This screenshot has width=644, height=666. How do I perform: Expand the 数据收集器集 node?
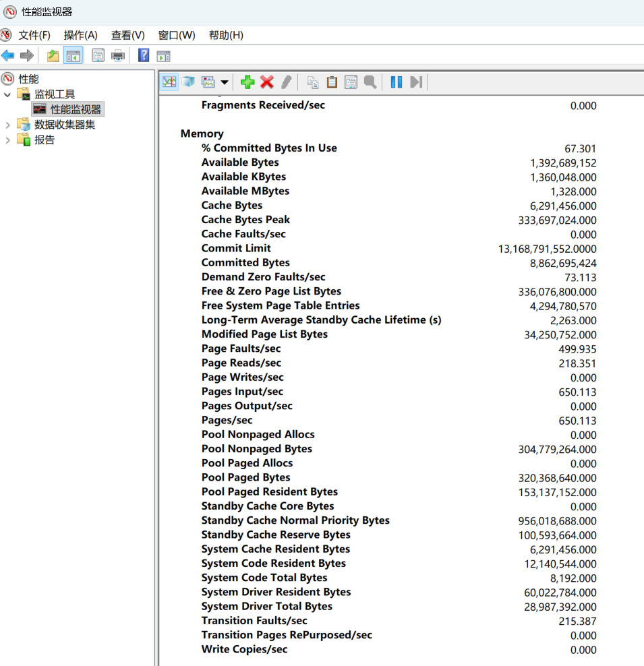[x=7, y=125]
